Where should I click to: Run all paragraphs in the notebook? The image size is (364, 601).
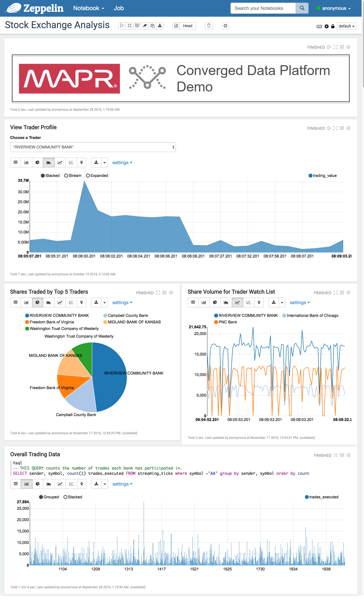click(x=122, y=26)
